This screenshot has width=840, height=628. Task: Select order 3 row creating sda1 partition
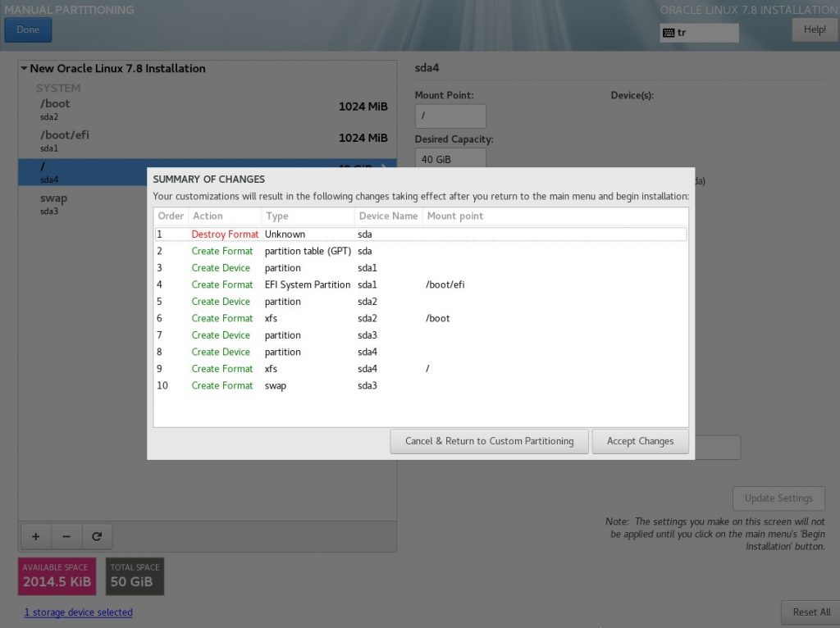click(421, 268)
